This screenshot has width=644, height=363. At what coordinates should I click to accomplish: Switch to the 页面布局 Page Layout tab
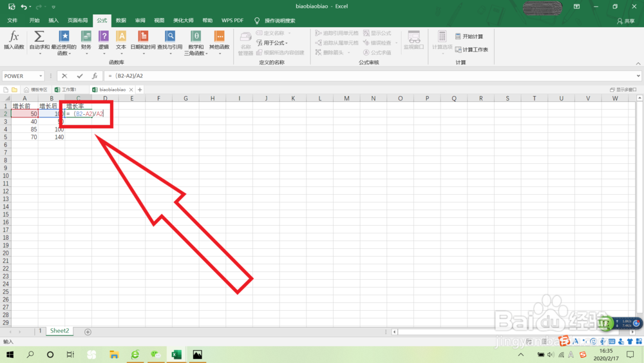click(x=78, y=21)
